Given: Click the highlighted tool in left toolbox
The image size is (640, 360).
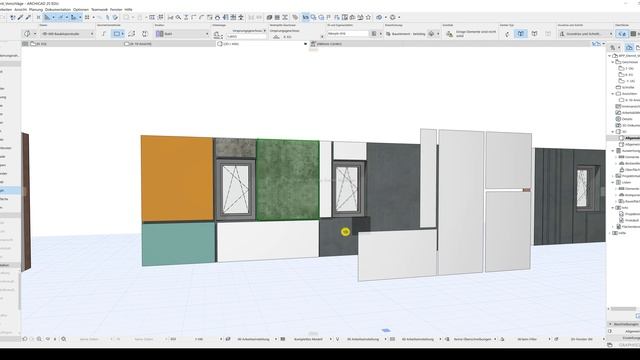Looking at the screenshot, I should (10, 190).
